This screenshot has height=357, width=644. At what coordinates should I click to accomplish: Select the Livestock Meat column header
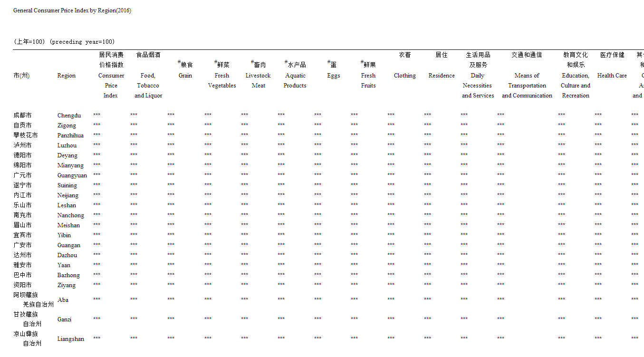pos(258,81)
